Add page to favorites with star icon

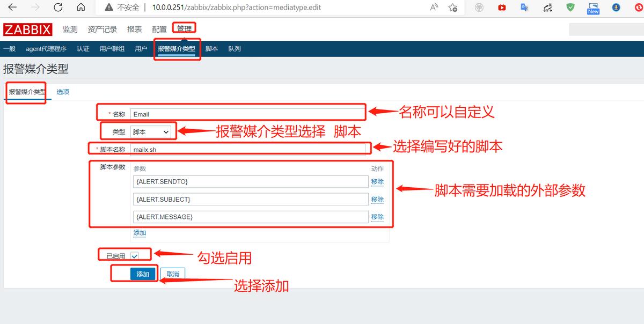[x=452, y=8]
